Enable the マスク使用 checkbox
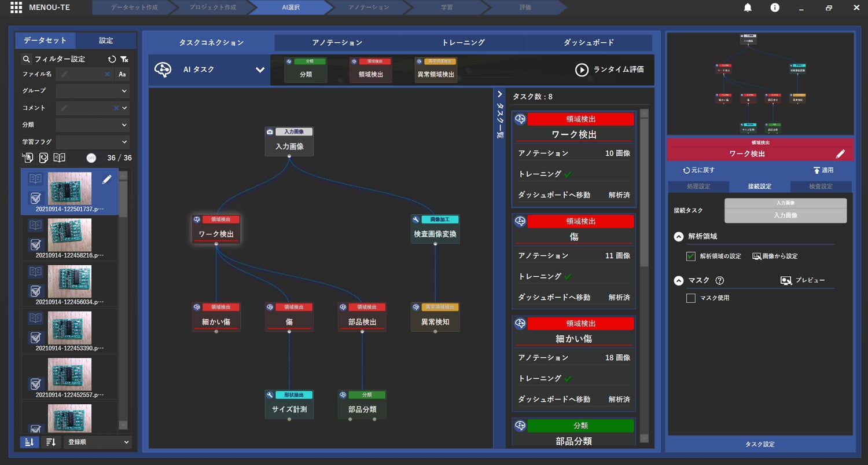Screen dimensions: 868x465 [691, 298]
